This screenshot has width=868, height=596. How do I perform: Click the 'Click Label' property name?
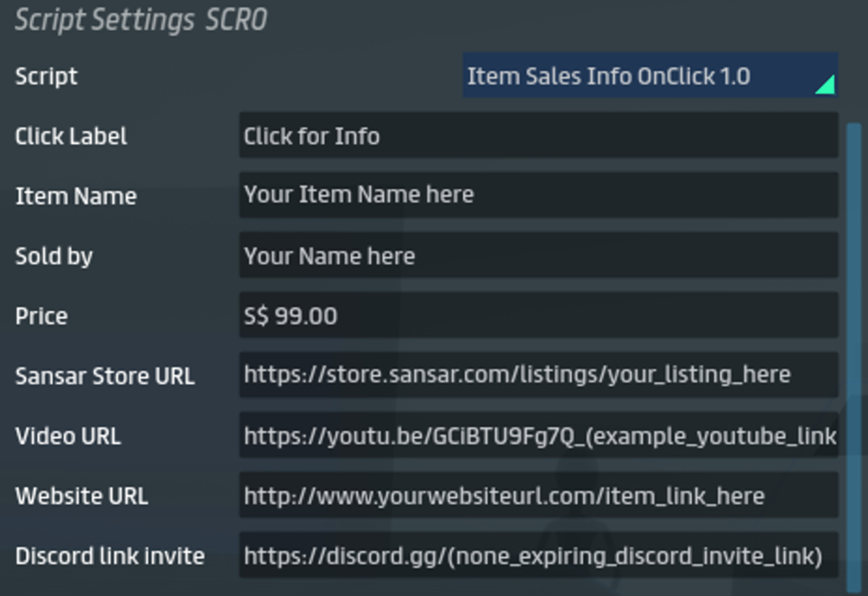[71, 136]
